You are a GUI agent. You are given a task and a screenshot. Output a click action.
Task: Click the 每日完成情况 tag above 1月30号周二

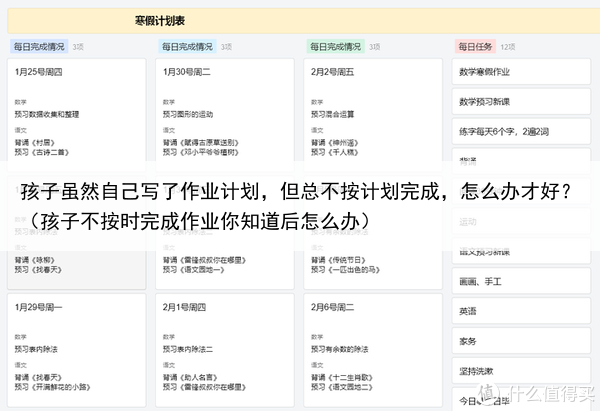tap(187, 46)
